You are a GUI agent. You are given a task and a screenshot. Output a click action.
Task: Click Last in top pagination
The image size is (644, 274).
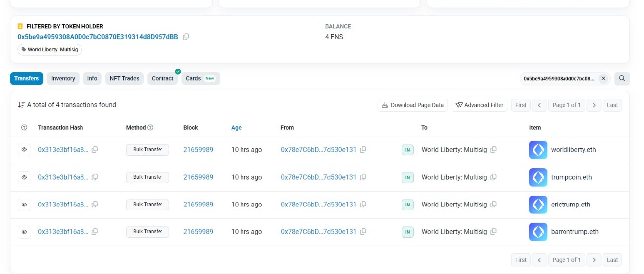point(612,105)
